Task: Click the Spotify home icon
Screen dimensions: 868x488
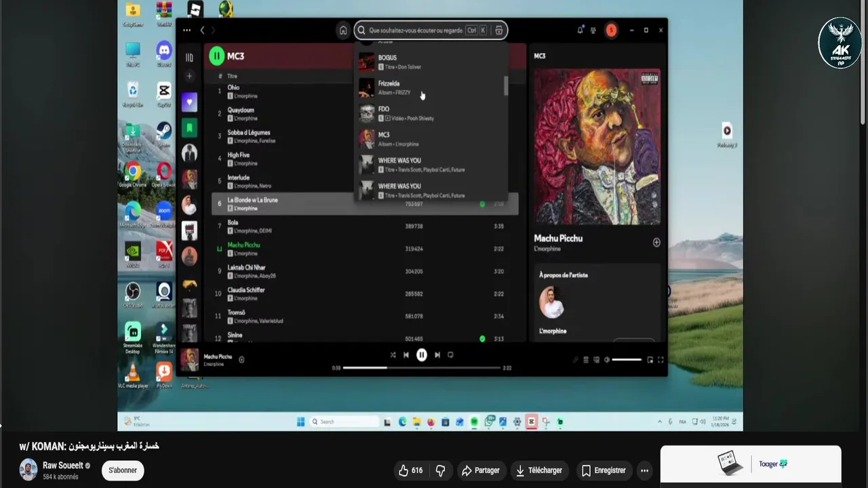Action: point(343,30)
